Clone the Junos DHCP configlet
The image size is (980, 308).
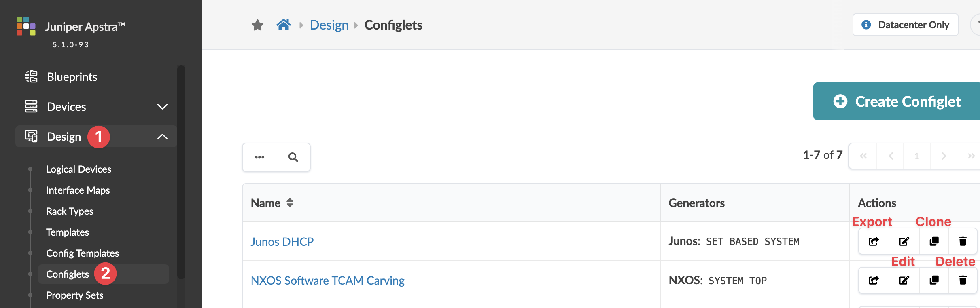[934, 241]
